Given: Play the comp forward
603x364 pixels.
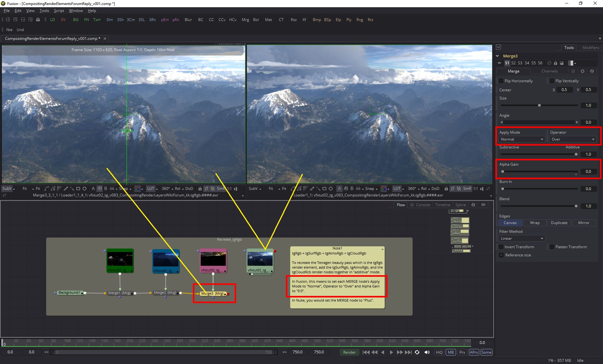Looking at the screenshot, I should (x=391, y=352).
